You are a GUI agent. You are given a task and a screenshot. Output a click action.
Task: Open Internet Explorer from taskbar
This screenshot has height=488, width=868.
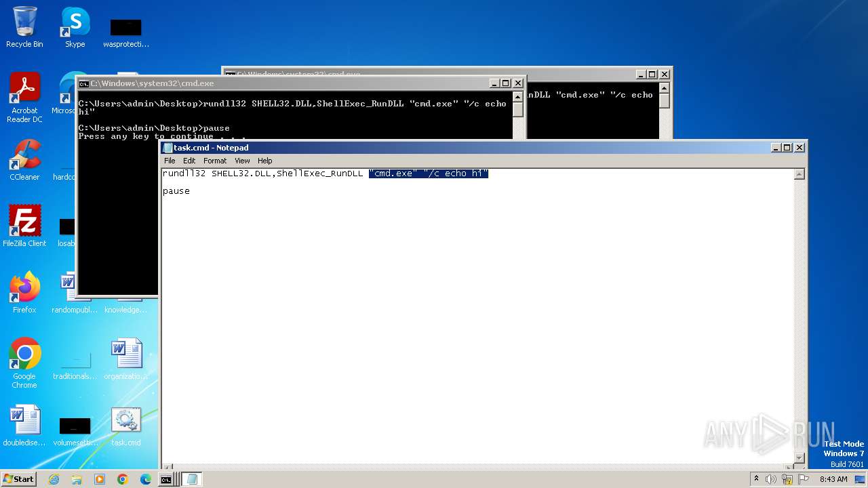(54, 479)
